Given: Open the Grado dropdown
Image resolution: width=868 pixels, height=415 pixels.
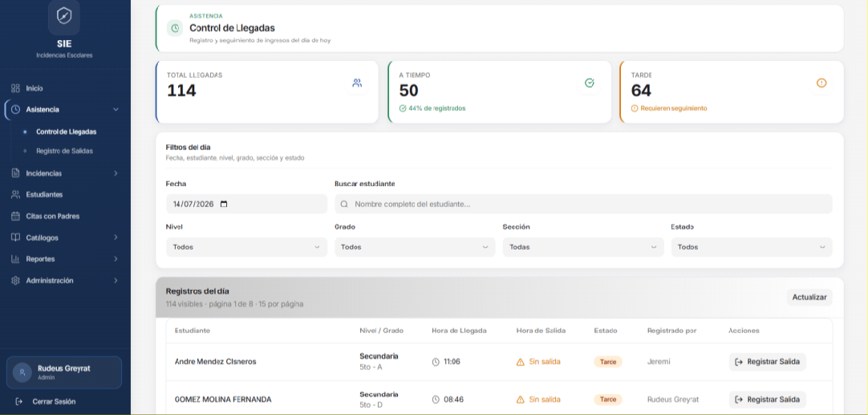Looking at the screenshot, I should click(415, 247).
